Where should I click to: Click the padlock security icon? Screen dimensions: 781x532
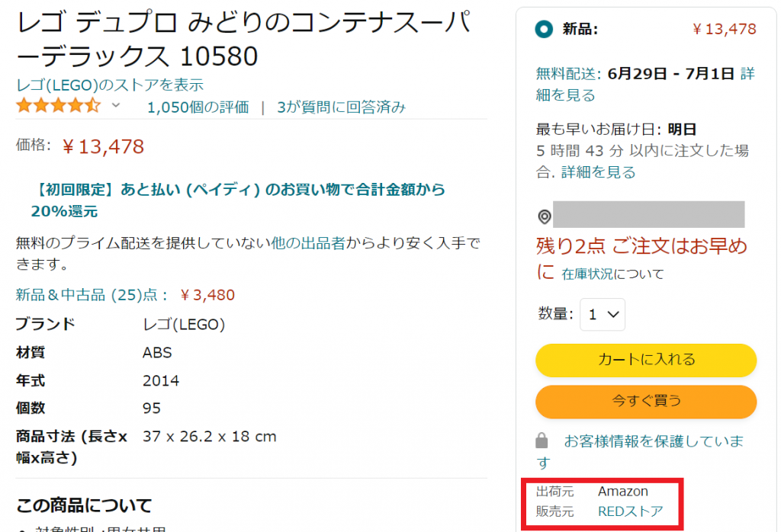click(542, 441)
